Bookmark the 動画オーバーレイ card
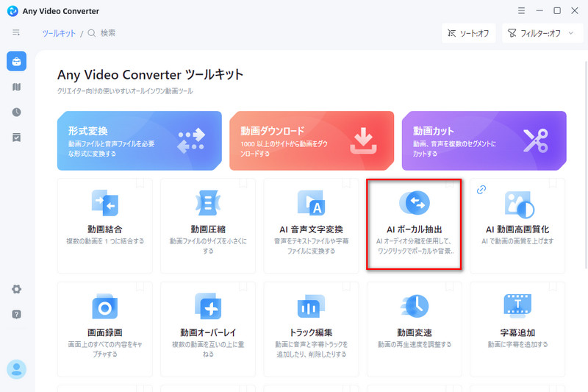The image size is (588, 392). coord(243,287)
